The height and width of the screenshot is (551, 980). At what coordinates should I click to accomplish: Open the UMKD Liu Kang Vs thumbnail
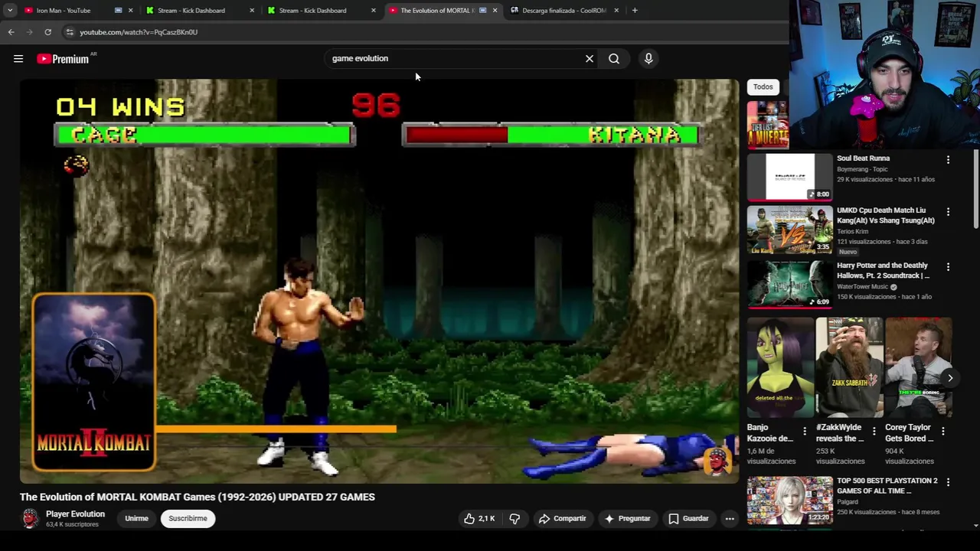(x=789, y=230)
